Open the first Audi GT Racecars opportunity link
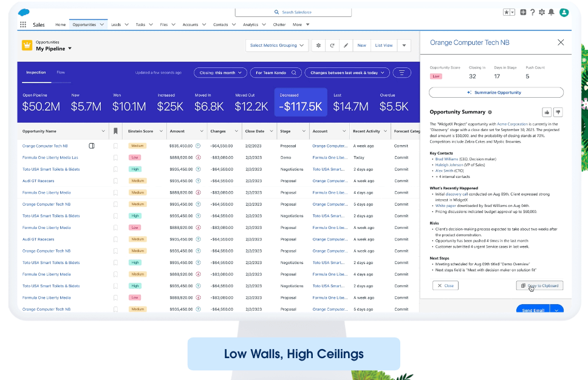This screenshot has height=380, width=588. coord(38,181)
